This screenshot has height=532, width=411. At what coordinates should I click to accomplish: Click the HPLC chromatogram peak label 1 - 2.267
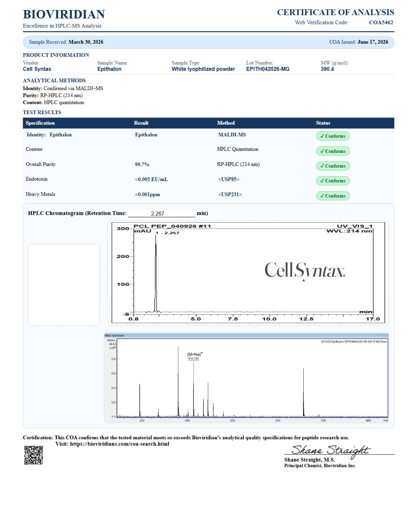click(x=167, y=233)
